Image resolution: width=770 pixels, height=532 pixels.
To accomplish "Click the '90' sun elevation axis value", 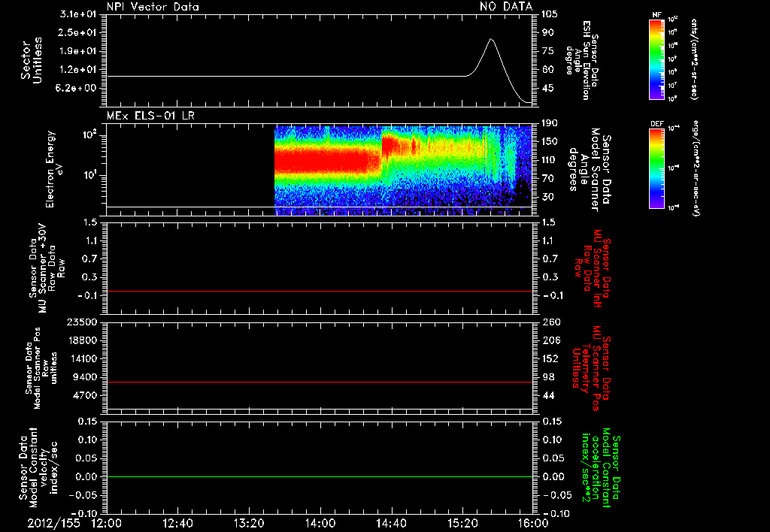I will pyautogui.click(x=547, y=32).
